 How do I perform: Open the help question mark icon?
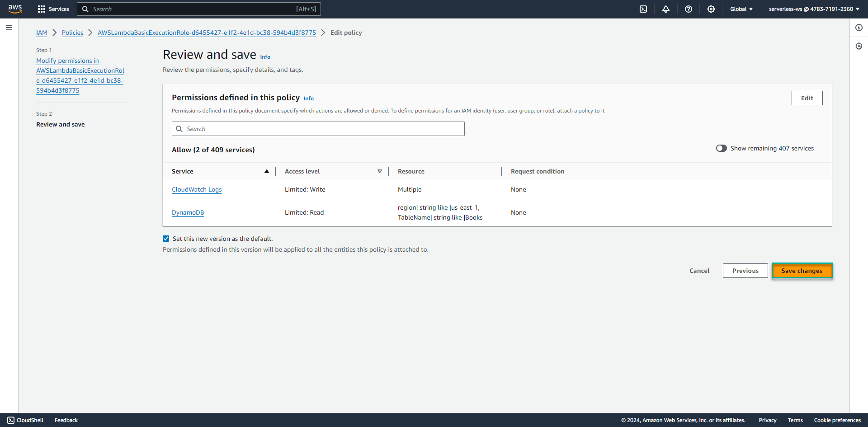coord(689,9)
